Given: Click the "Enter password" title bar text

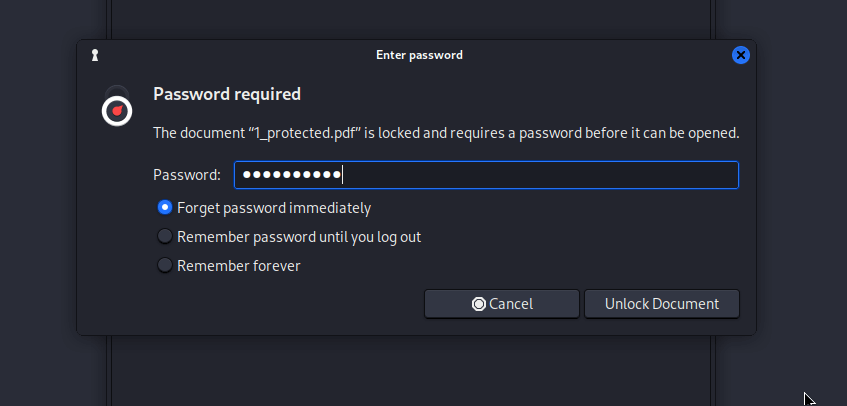Looking at the screenshot, I should point(419,55).
